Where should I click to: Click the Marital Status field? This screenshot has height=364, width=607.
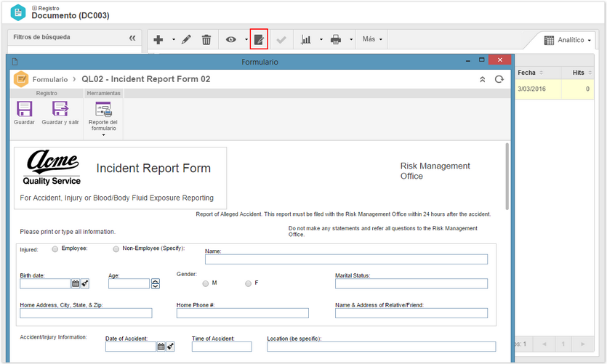(x=411, y=283)
